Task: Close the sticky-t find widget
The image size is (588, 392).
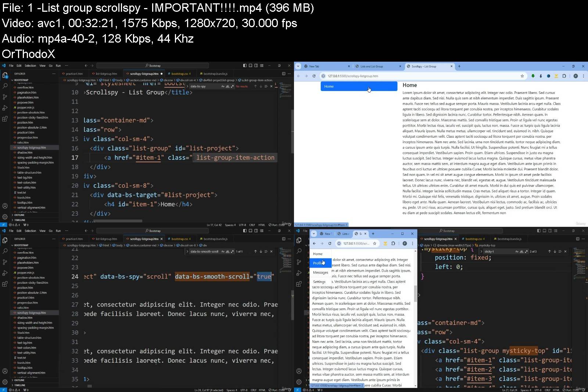Action: pyautogui.click(x=565, y=251)
